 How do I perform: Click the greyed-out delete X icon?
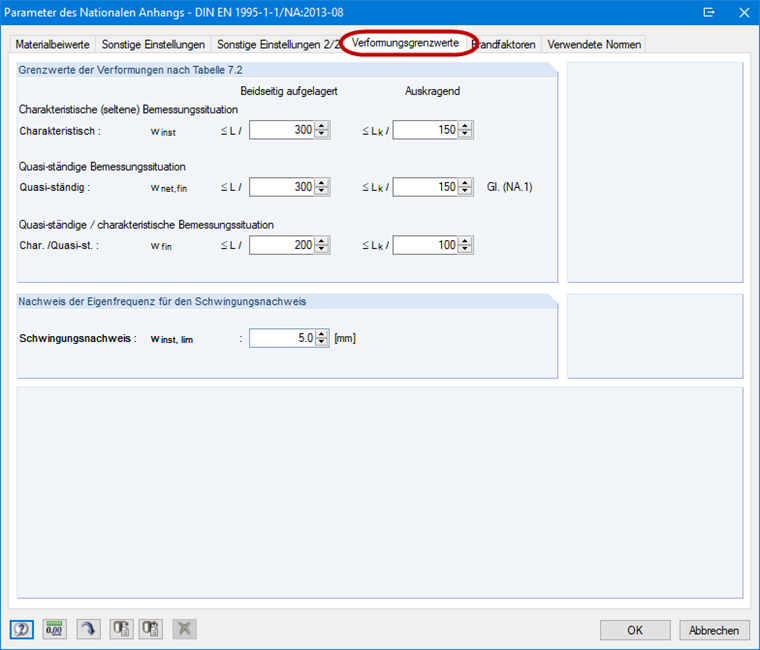pyautogui.click(x=184, y=630)
